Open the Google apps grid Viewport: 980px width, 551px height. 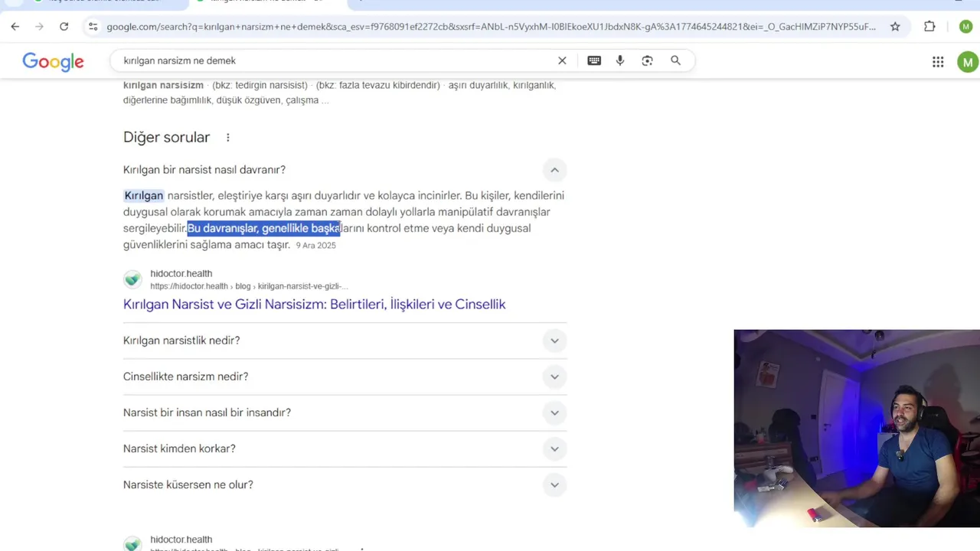coord(938,62)
